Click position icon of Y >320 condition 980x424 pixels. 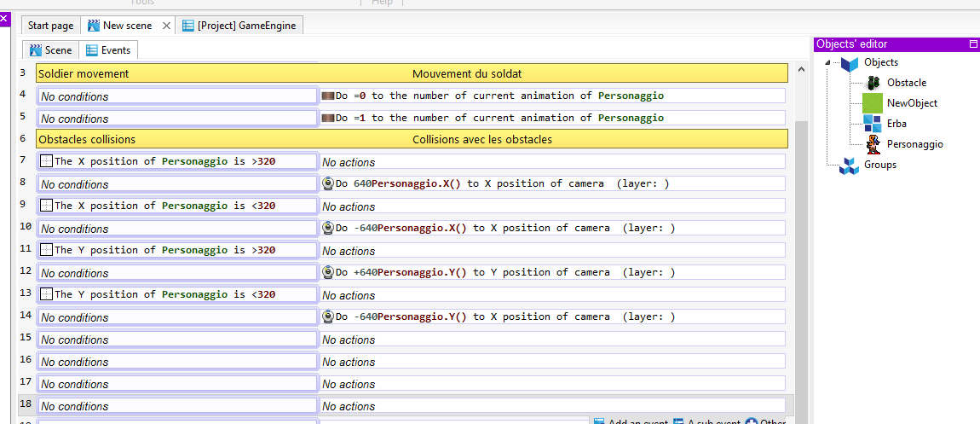(x=46, y=250)
